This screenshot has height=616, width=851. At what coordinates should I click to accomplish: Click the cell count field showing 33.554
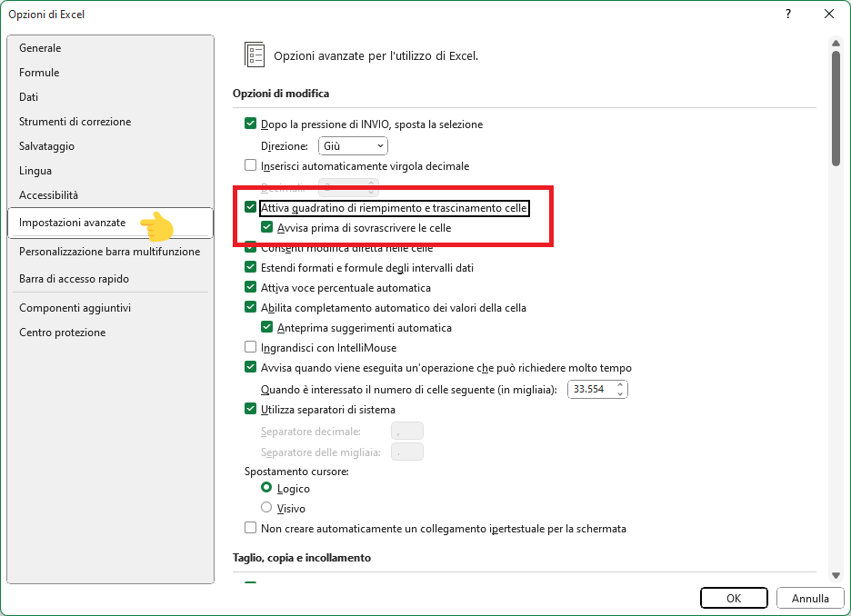pyautogui.click(x=590, y=389)
